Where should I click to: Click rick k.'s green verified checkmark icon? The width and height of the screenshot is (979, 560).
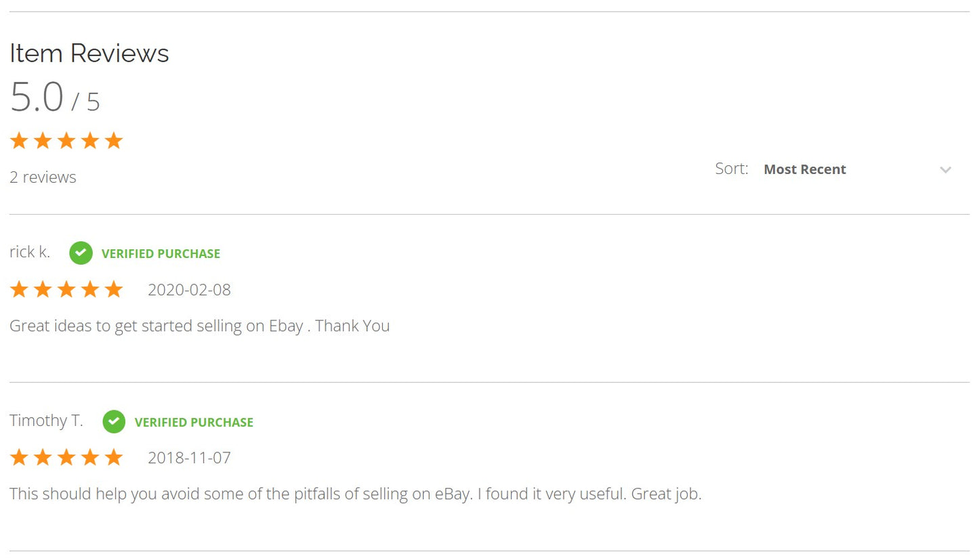(81, 253)
